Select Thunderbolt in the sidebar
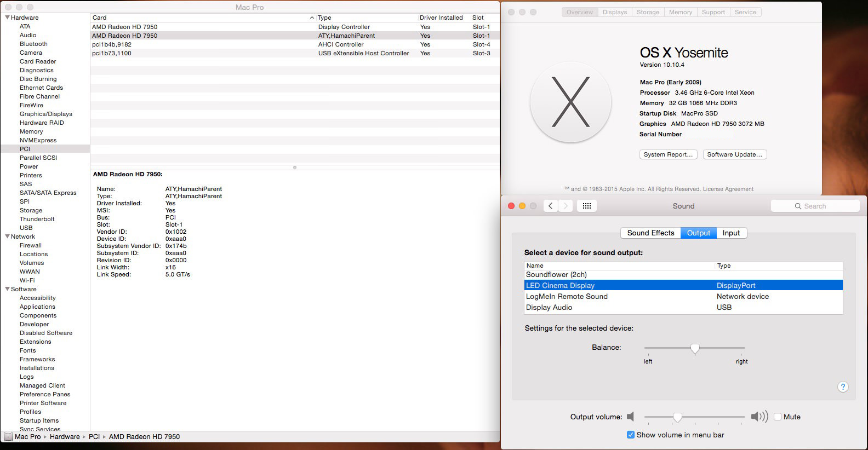Viewport: 868px width, 450px height. tap(37, 219)
